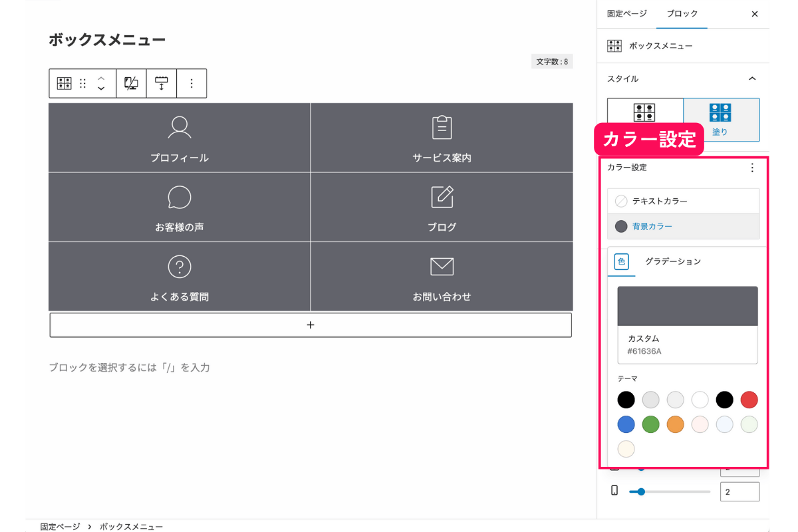Viewport: 798px width, 532px height.
Task: Switch to the グラデーション tab
Action: [672, 261]
